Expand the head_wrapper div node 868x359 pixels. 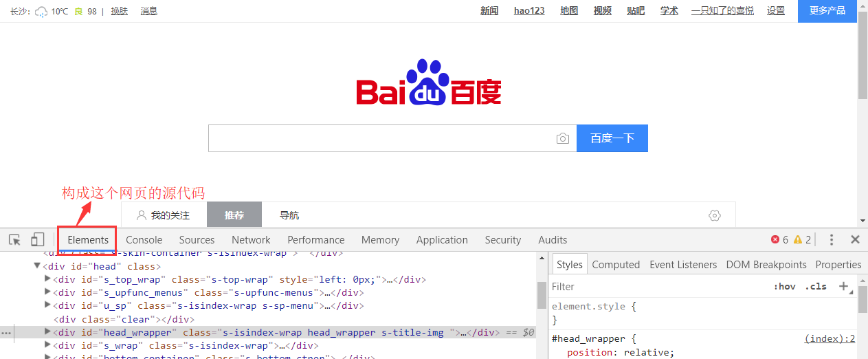coord(47,332)
